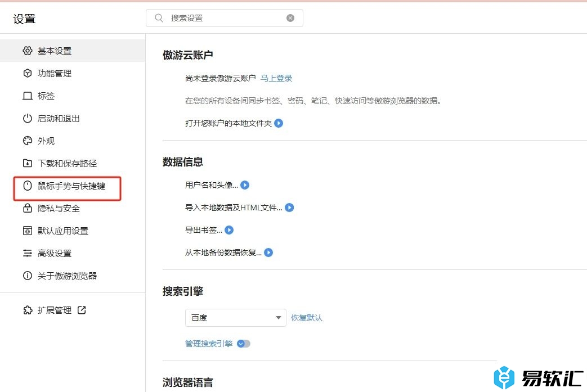Click 导入本地数据及HTML文件... text

(x=234, y=208)
